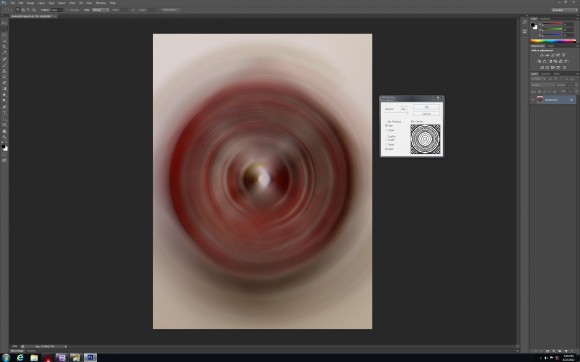Open the Feather value dropdown in options bar
Viewport: 580px width, 362px height.
pyautogui.click(x=57, y=10)
